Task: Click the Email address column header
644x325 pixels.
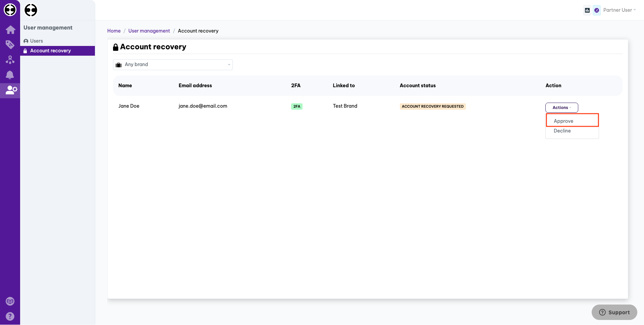Action: [195, 86]
